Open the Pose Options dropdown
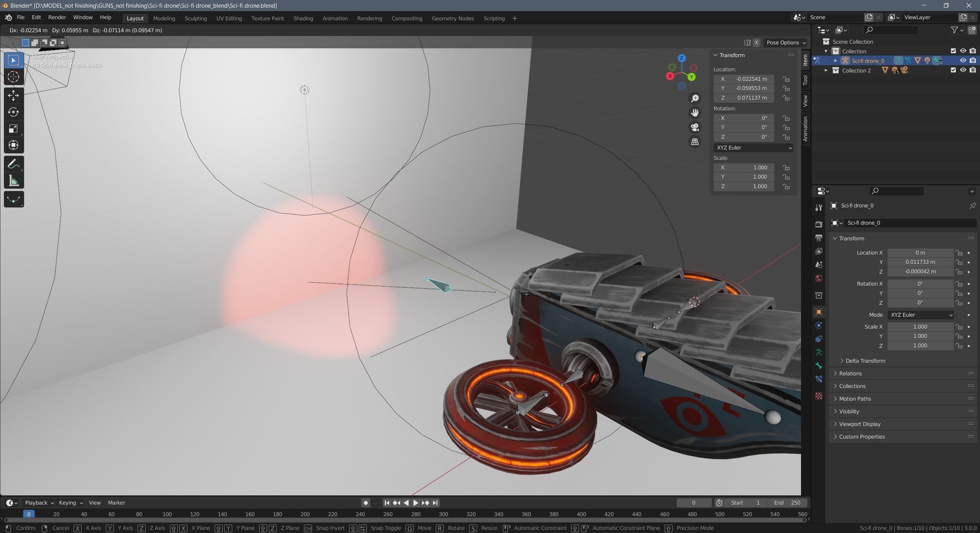980x533 pixels. click(x=786, y=43)
